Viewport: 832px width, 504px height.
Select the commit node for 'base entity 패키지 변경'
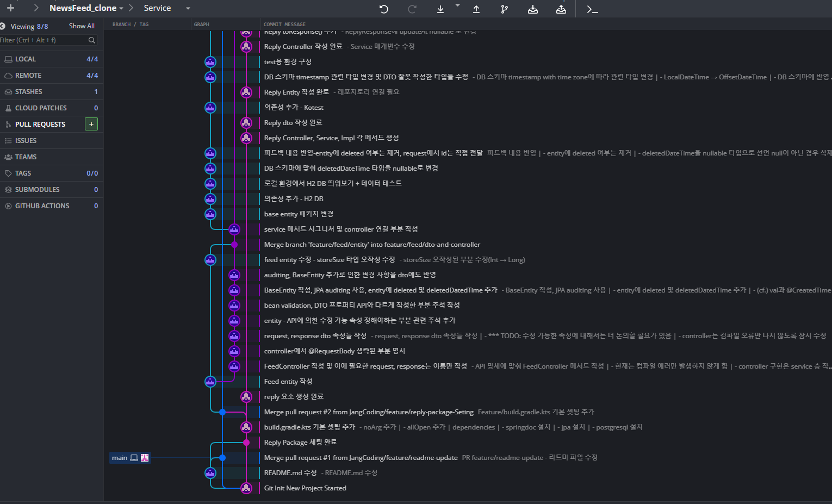coord(210,214)
